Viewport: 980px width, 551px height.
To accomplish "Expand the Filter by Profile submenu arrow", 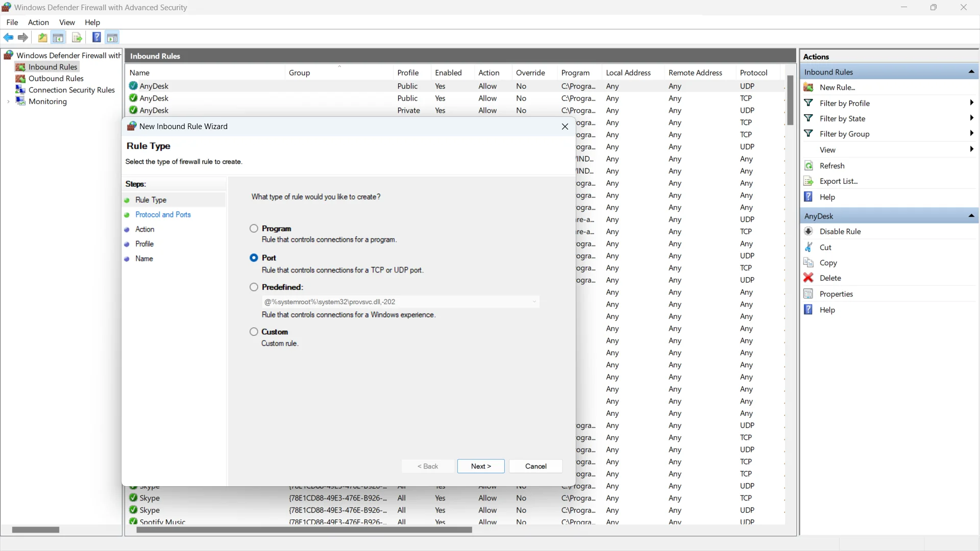I will click(971, 103).
